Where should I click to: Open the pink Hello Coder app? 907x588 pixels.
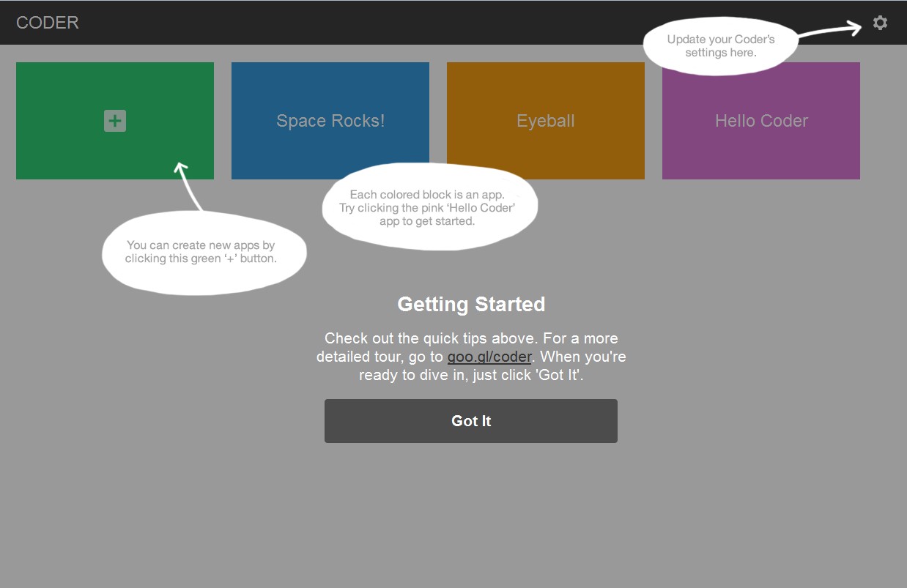[x=761, y=121]
